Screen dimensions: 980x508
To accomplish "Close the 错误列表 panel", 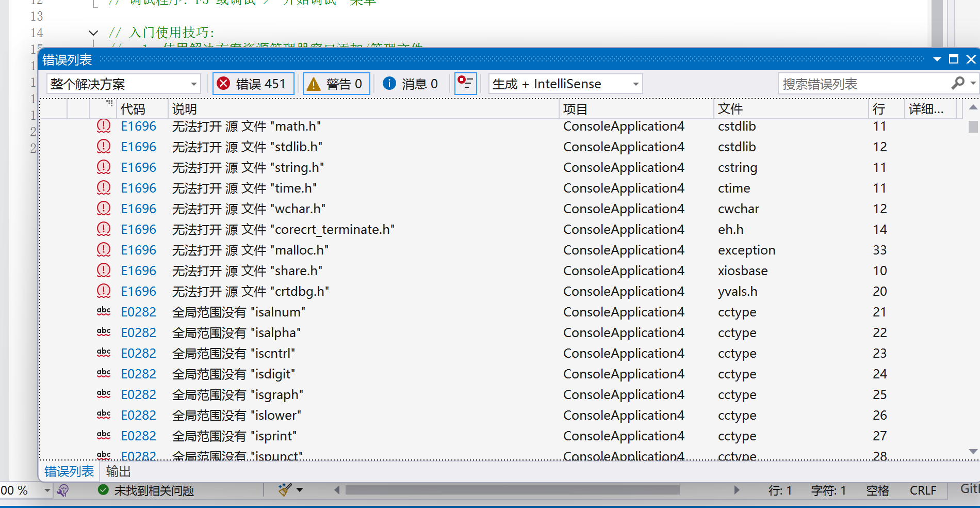I will (x=971, y=59).
